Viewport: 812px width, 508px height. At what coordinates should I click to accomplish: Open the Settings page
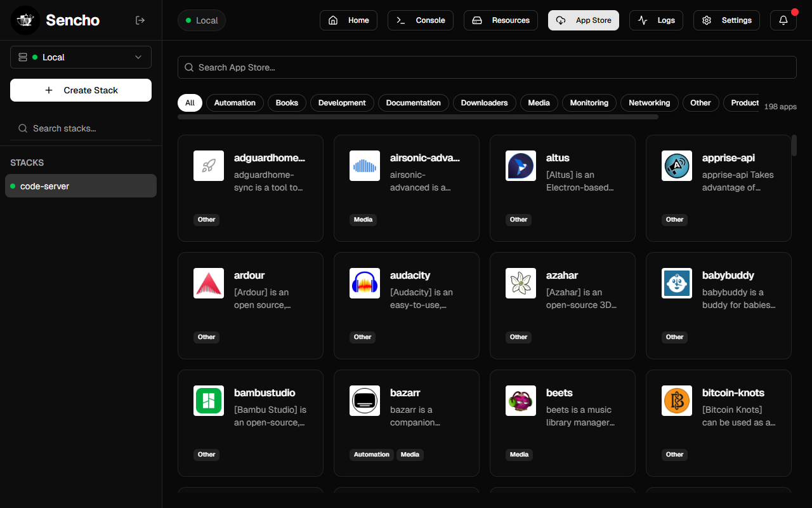point(726,20)
